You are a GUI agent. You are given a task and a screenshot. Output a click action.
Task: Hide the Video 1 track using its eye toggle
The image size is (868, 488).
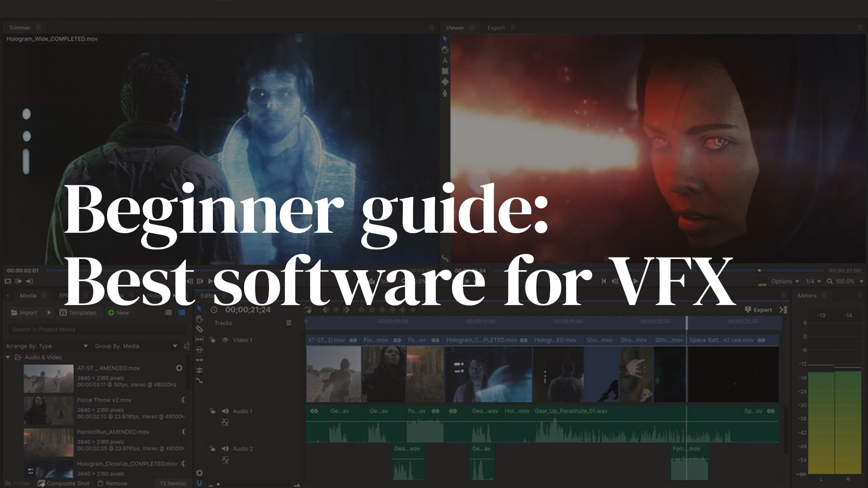point(226,340)
